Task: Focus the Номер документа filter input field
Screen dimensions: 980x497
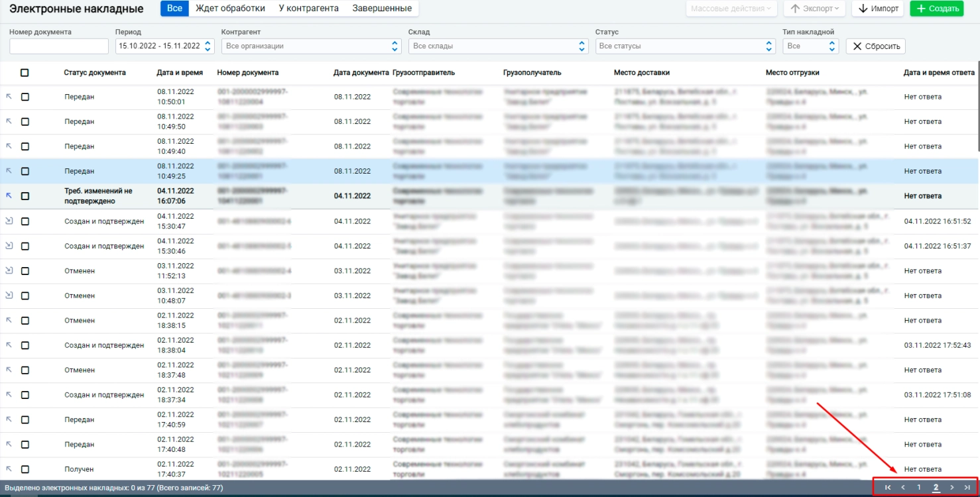Action: coord(59,46)
